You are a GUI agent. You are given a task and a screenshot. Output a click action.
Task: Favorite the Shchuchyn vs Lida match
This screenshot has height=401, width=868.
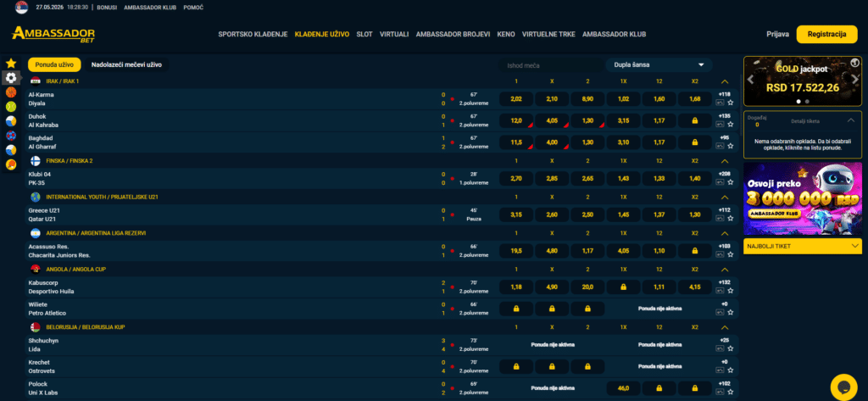point(730,348)
